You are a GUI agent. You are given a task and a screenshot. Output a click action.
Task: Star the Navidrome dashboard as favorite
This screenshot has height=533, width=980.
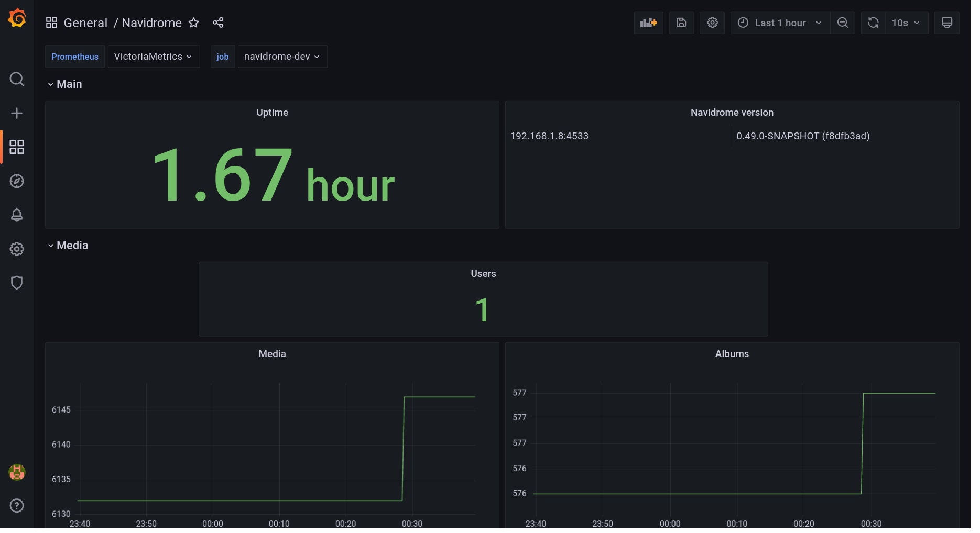(x=194, y=23)
